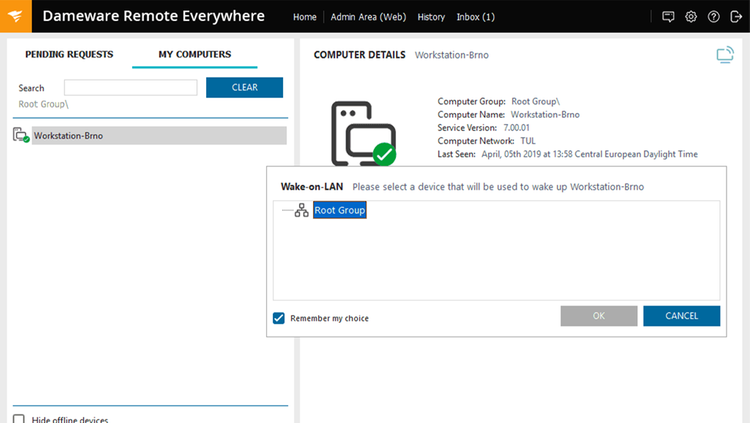Click the Root Group\ breadcrumb path
Image resolution: width=750 pixels, height=423 pixels.
click(x=44, y=104)
